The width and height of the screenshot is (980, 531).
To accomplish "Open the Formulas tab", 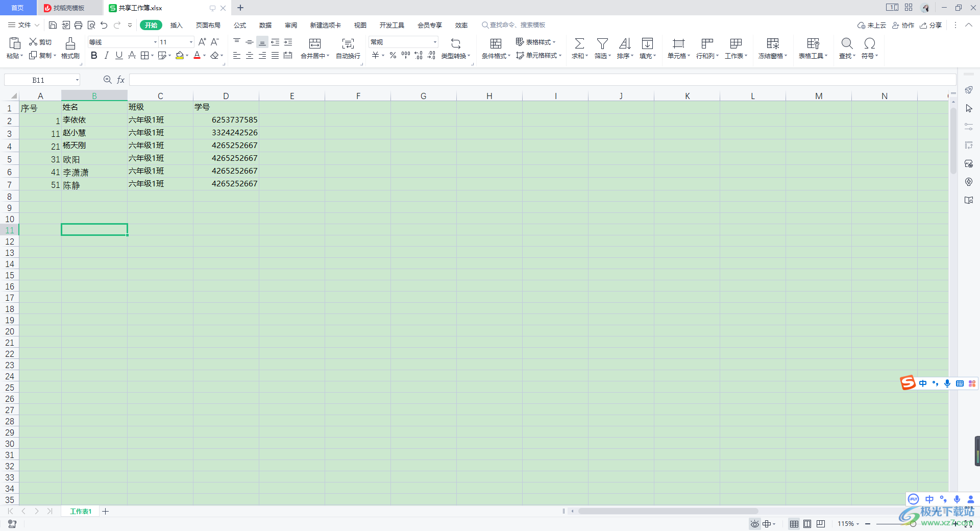I will [240, 25].
